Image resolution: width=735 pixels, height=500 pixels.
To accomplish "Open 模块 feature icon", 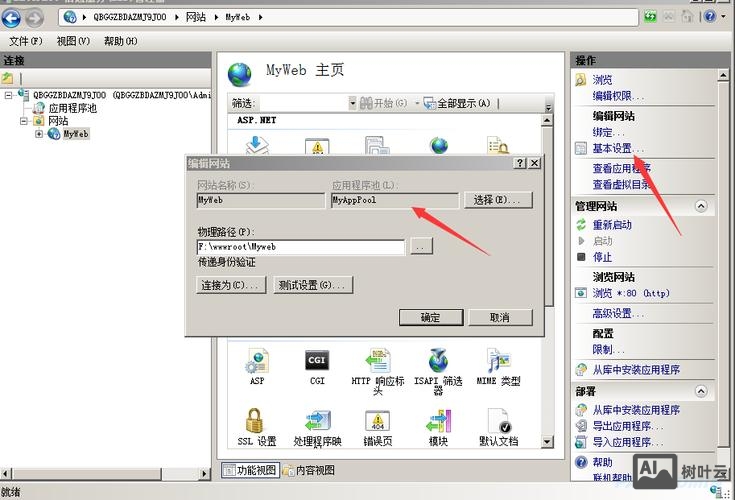I will (438, 420).
